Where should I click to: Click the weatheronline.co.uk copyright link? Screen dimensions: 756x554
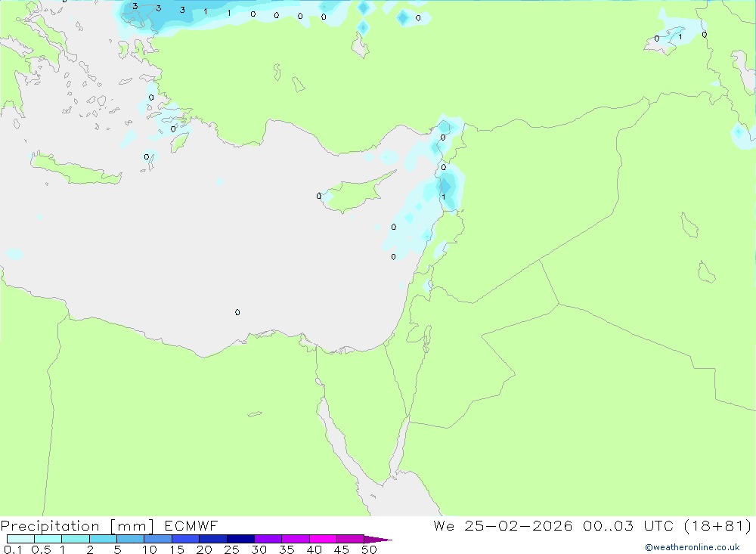(692, 547)
